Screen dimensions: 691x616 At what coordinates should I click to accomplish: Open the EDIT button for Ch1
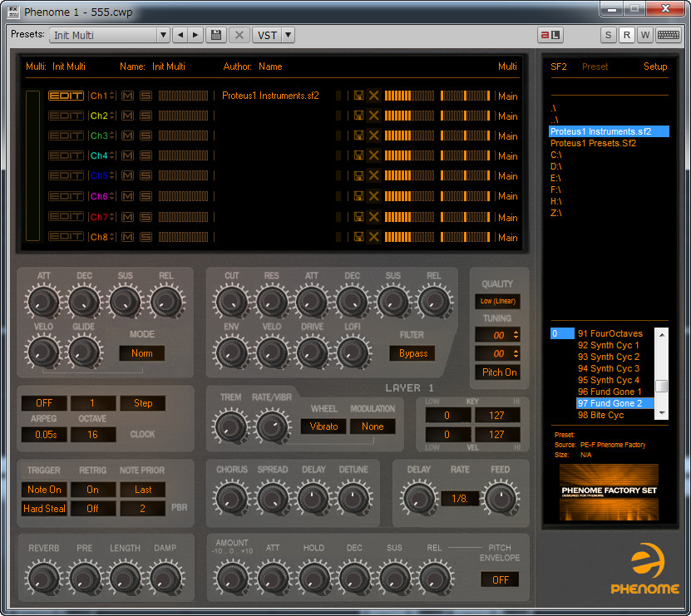pos(66,96)
